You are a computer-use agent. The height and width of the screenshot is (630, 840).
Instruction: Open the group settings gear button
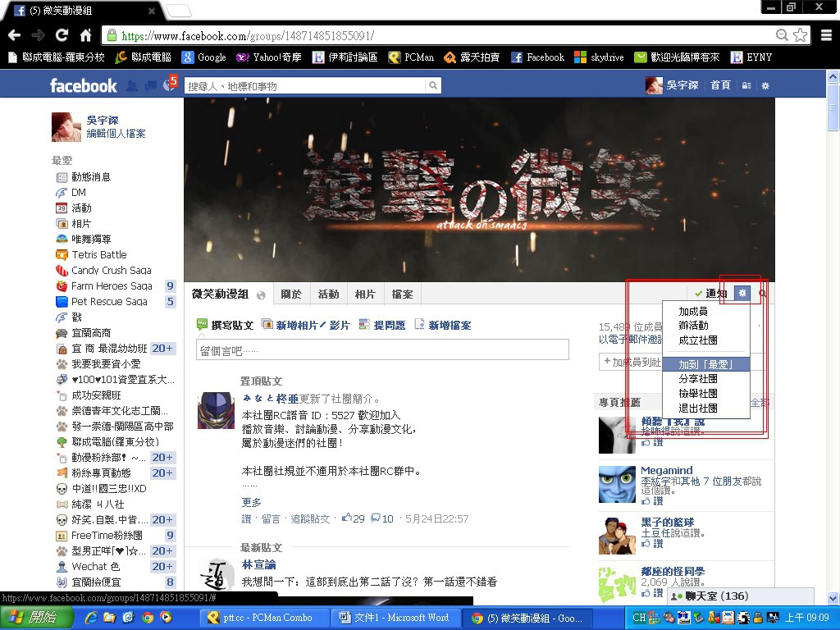[742, 293]
